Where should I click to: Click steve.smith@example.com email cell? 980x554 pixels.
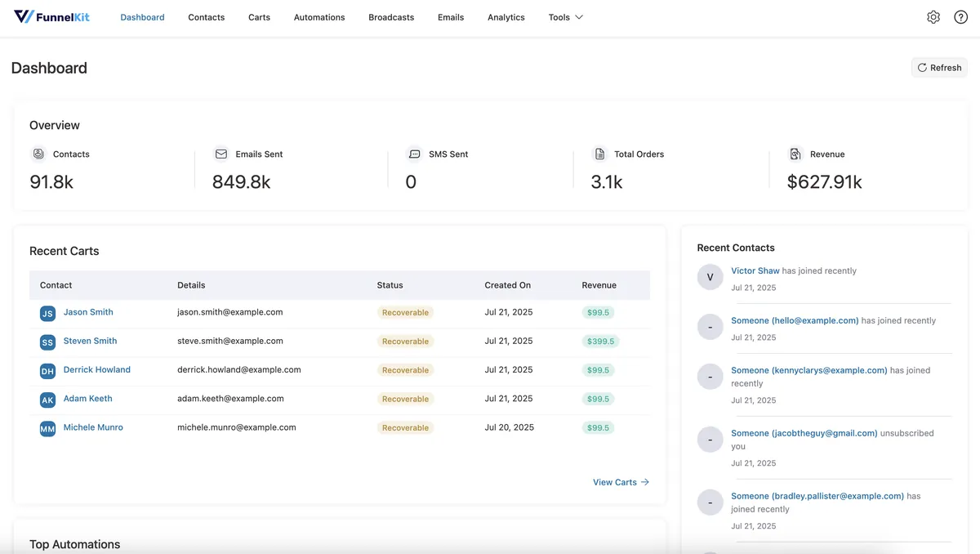(x=230, y=341)
